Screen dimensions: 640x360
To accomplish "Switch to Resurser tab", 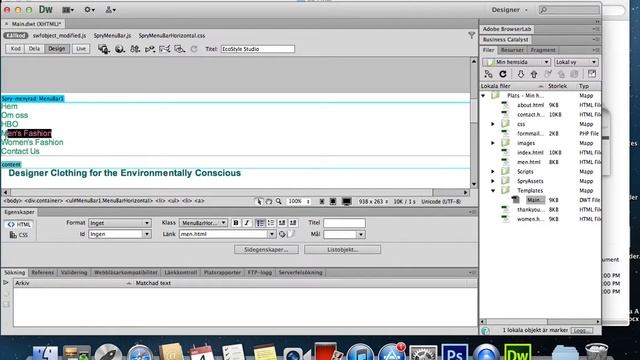I will tap(512, 50).
